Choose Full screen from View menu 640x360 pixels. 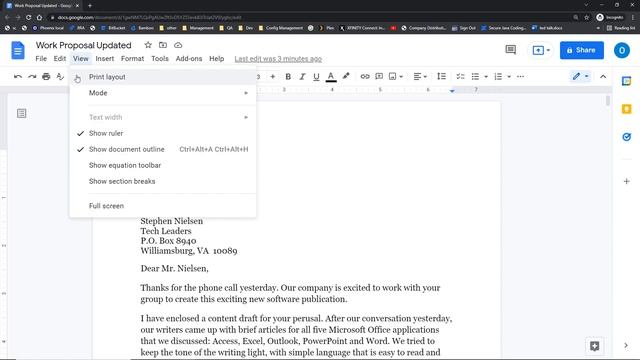(x=163, y=206)
